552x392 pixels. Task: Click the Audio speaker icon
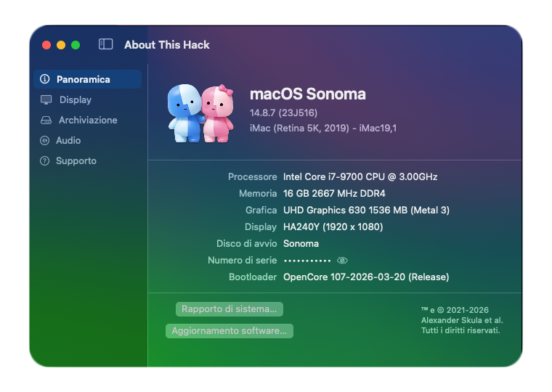pyautogui.click(x=45, y=140)
